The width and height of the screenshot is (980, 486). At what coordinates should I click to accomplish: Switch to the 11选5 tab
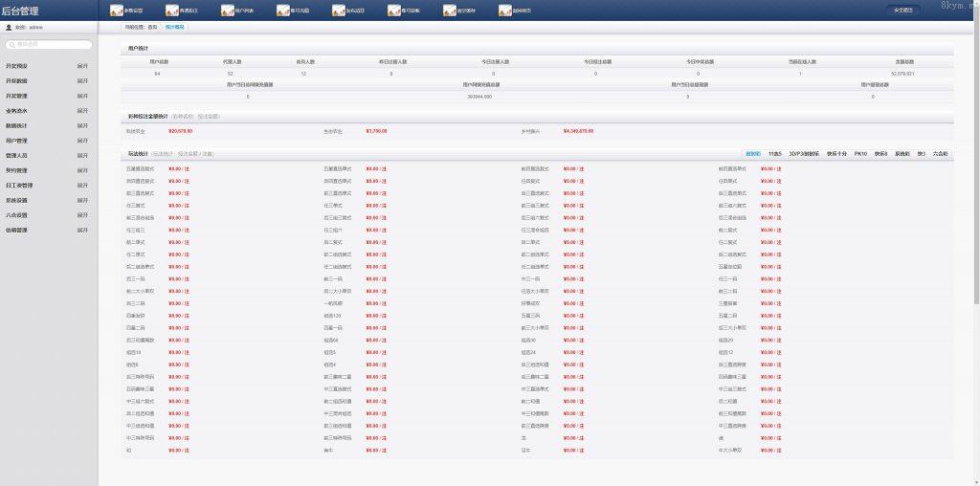(x=775, y=153)
